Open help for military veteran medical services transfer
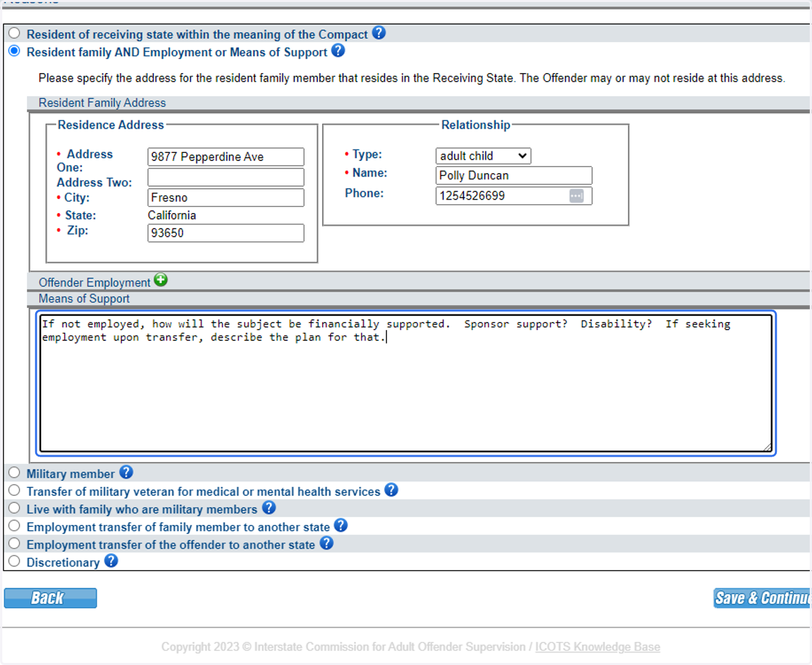The height and width of the screenshot is (665, 812). pyautogui.click(x=391, y=490)
